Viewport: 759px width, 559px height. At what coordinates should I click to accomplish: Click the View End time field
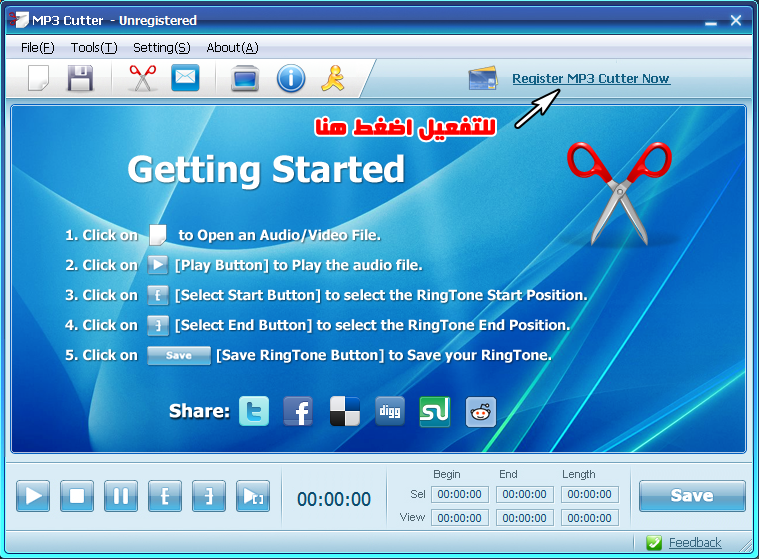tap(524, 518)
